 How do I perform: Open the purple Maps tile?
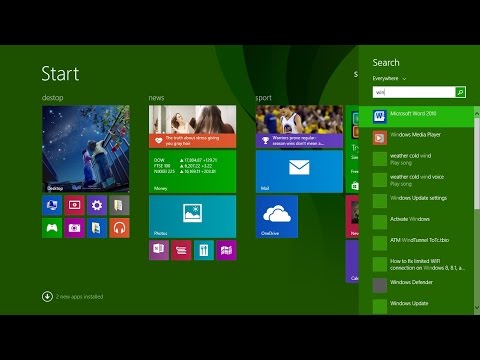[x=226, y=250]
